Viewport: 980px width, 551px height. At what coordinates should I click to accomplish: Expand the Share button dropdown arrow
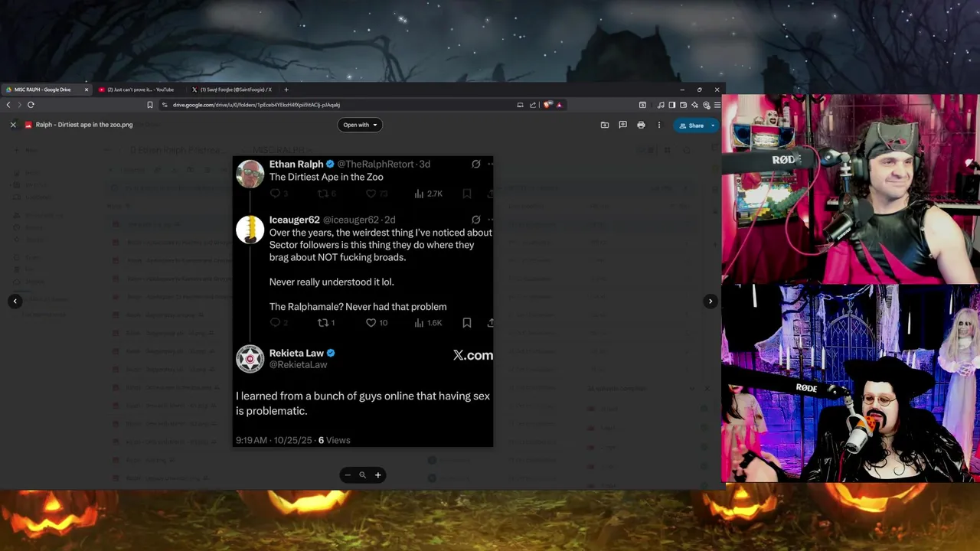coord(713,126)
